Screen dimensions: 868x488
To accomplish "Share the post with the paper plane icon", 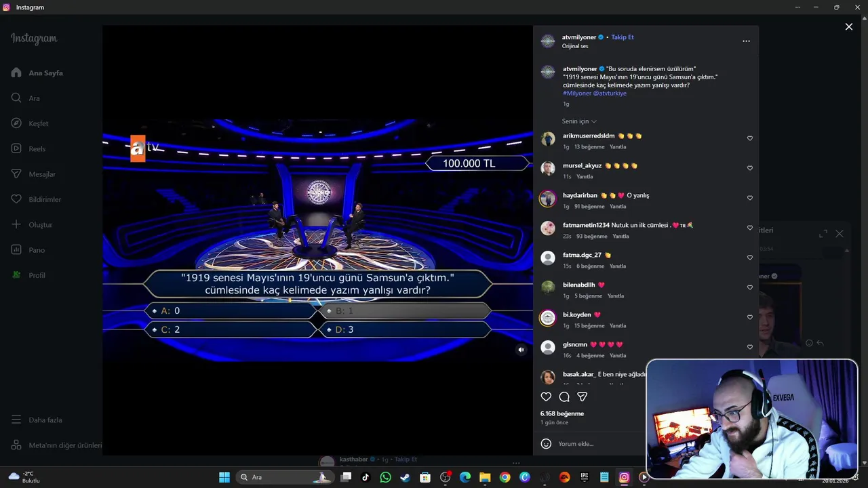I will 582,396.
